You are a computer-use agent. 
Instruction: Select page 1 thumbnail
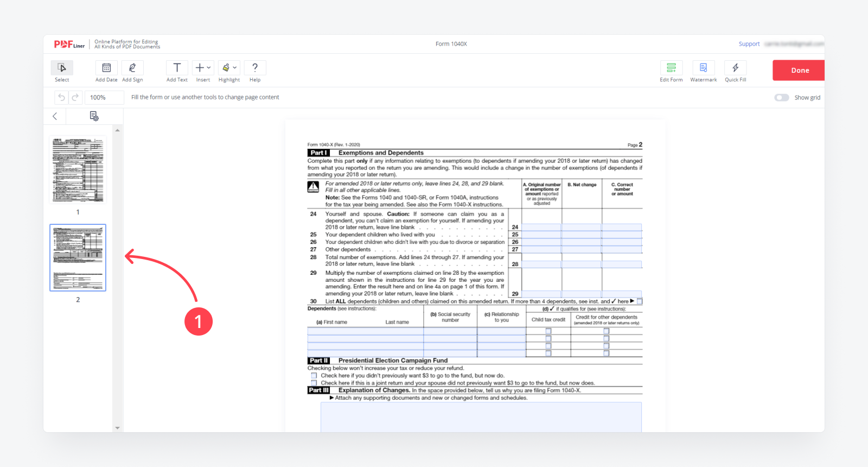[78, 170]
